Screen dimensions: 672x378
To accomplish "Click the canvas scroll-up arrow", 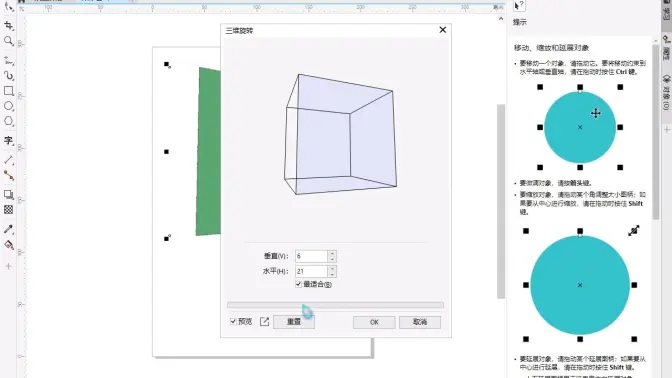I will pos(501,19).
